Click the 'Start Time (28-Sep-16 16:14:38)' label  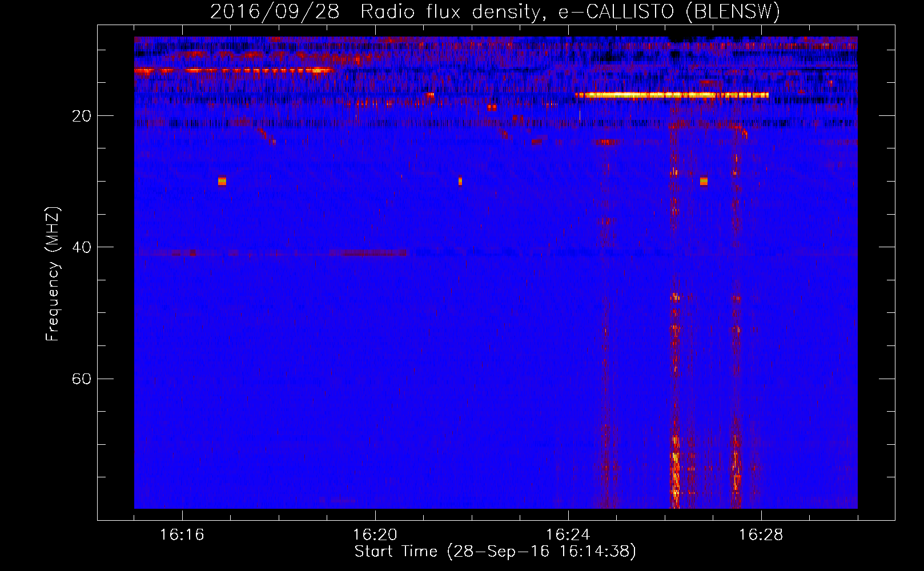[x=495, y=552]
